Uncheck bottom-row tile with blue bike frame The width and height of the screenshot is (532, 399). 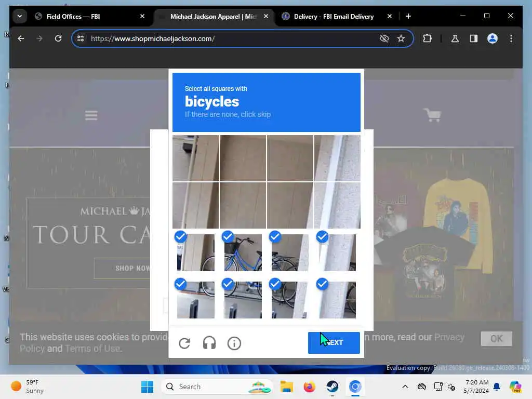click(x=243, y=300)
